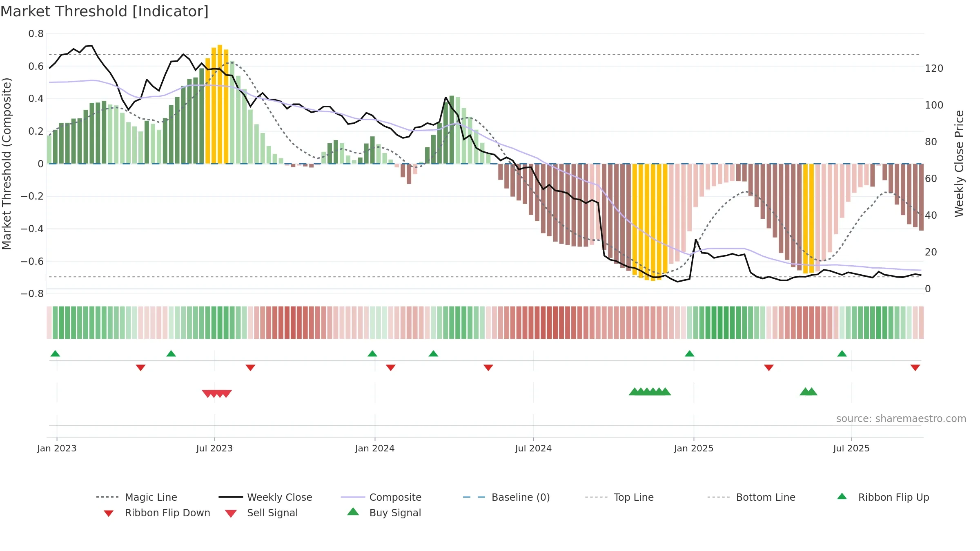
Task: Click the Ribbon Flip Up marker at Jan 2023
Action: [55, 353]
